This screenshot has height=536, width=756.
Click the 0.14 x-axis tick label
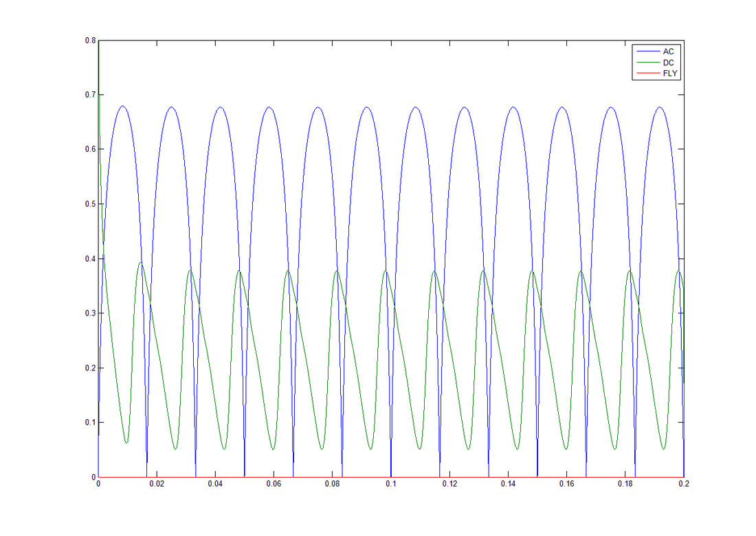[x=508, y=484]
